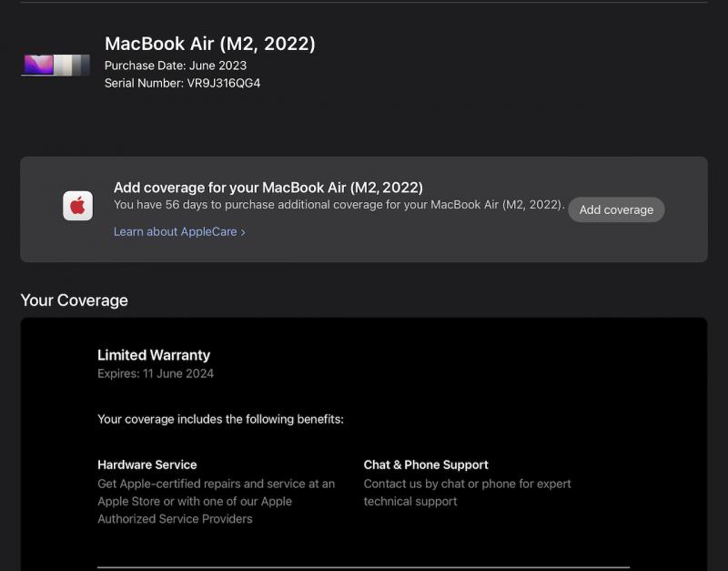
Task: Click the divider line below the benefits
Action: click(363, 566)
